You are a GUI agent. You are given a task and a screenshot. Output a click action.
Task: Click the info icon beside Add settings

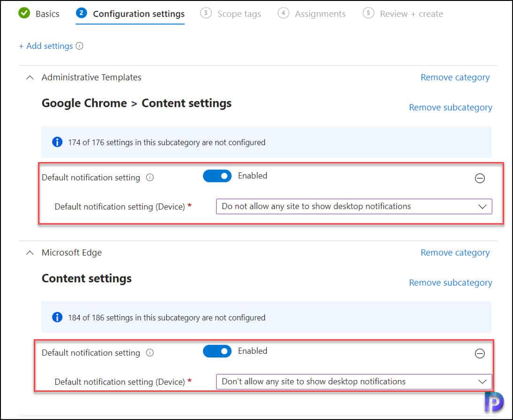point(79,46)
